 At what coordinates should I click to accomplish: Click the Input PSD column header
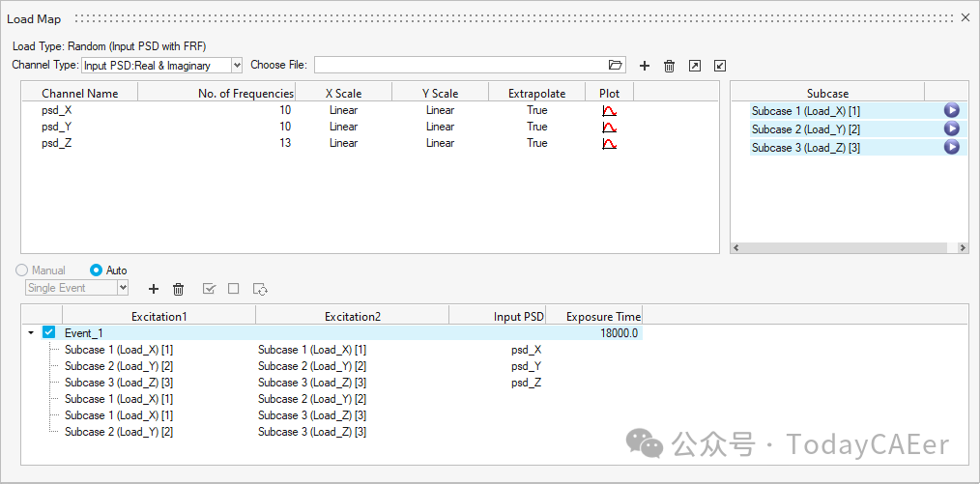click(x=498, y=316)
